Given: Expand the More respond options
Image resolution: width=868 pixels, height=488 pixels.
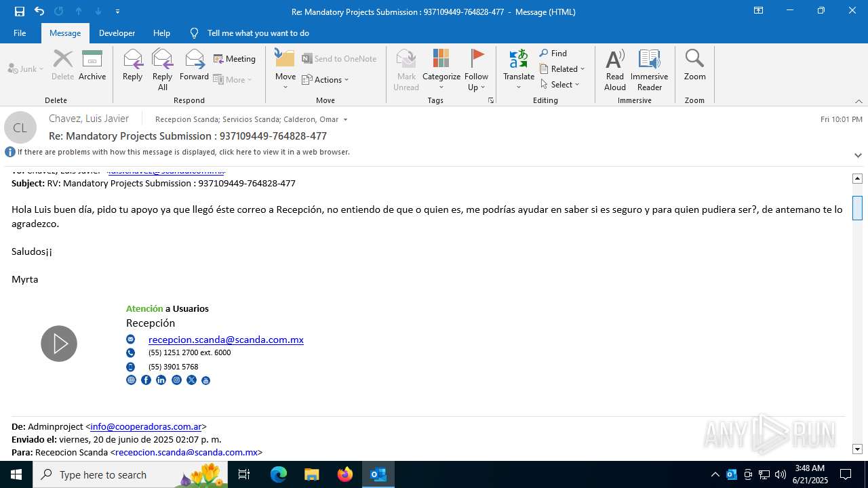Looking at the screenshot, I should [x=233, y=79].
